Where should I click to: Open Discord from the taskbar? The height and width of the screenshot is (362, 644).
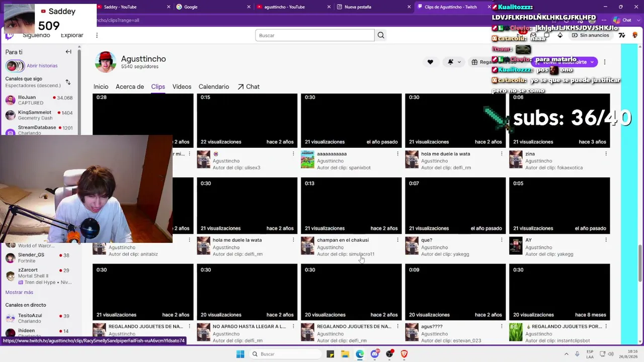click(x=375, y=354)
